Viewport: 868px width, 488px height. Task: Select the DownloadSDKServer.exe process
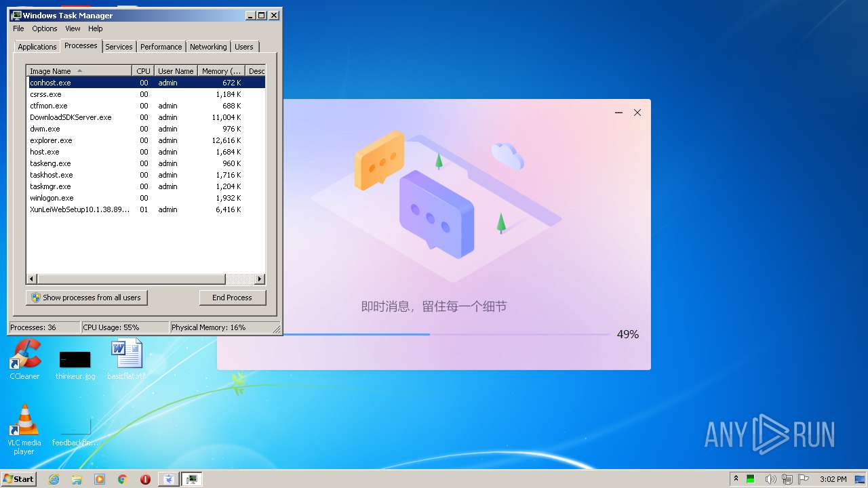146,117
